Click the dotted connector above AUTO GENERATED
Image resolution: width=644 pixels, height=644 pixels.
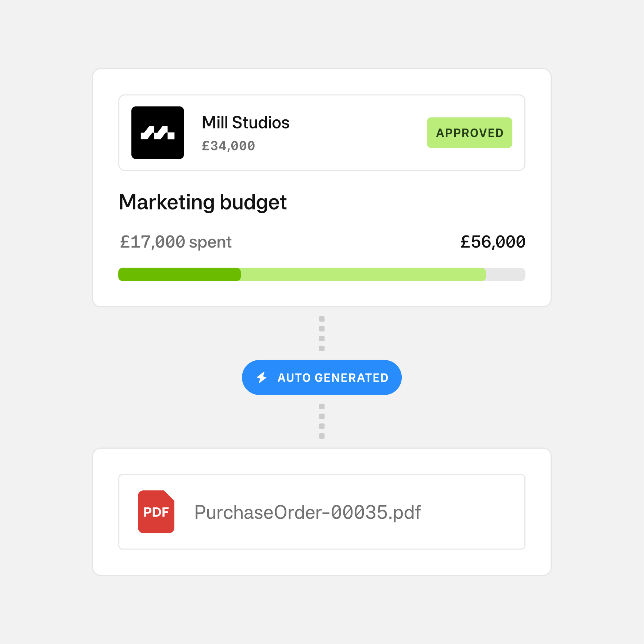(x=322, y=334)
